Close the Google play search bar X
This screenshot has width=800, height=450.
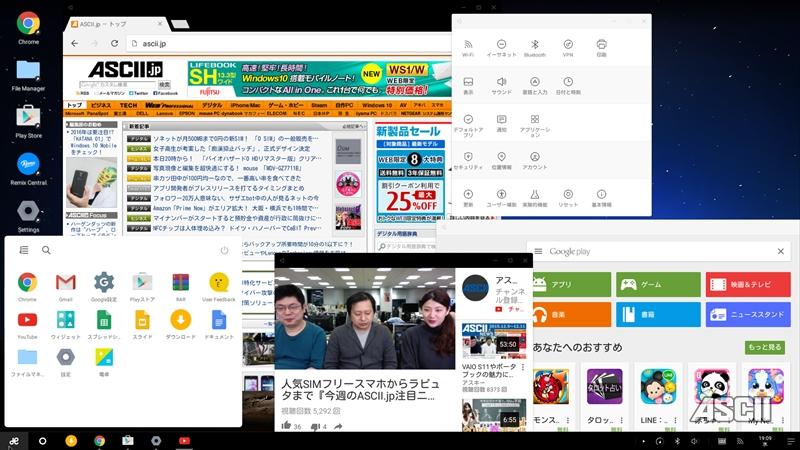pyautogui.click(x=781, y=251)
